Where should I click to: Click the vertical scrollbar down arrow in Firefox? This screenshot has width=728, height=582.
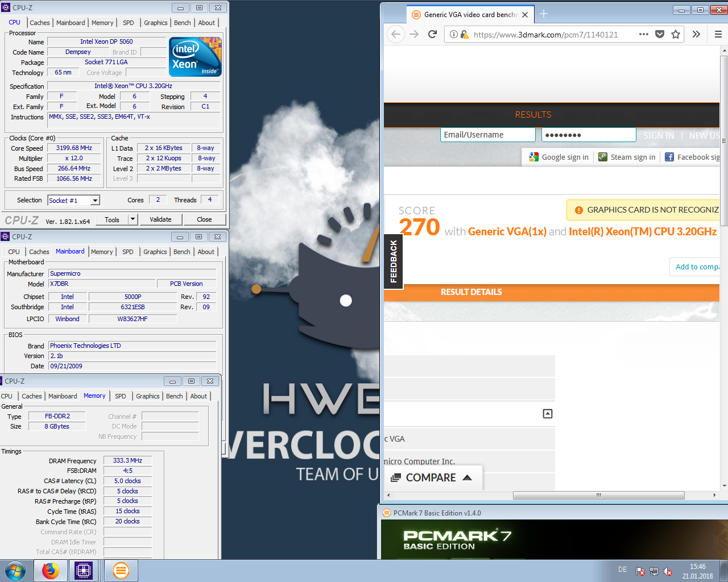coord(724,485)
